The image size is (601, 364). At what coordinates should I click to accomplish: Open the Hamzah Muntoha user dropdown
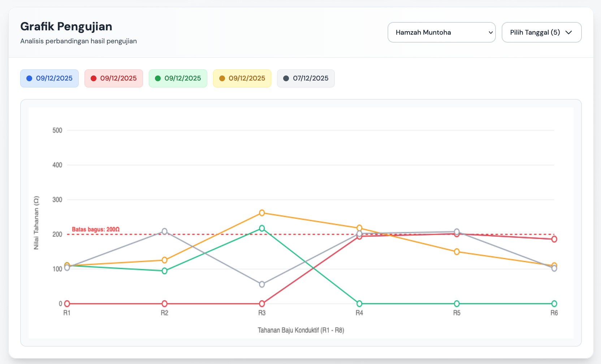(441, 32)
